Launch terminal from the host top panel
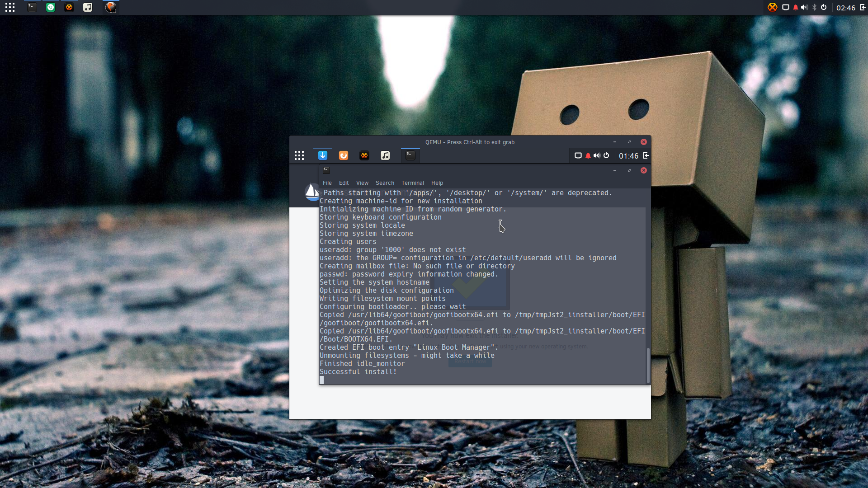 coord(32,7)
